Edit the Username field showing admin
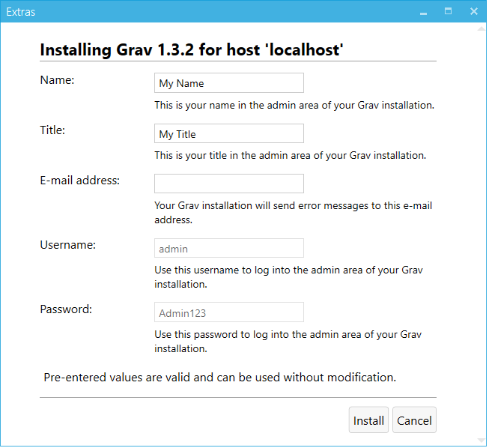 [x=230, y=249]
